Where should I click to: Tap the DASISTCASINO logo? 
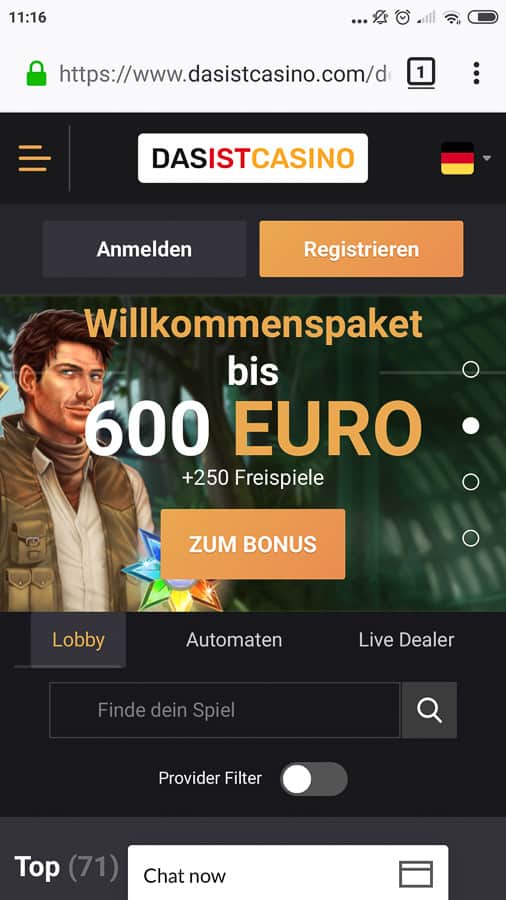click(x=253, y=158)
